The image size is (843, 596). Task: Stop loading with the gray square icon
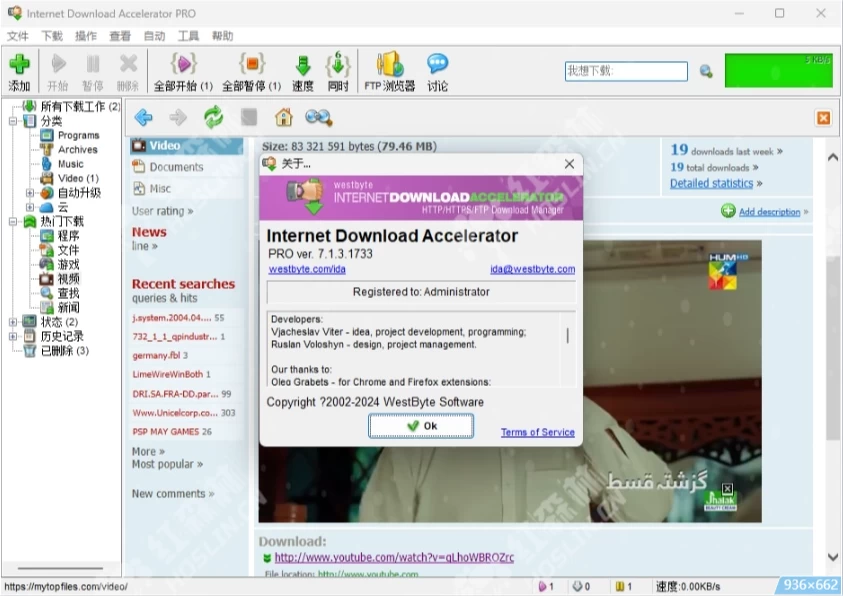click(x=248, y=117)
